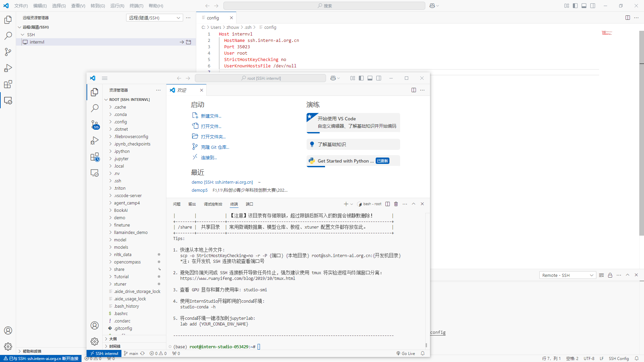
Task: Open Search in the back window activity bar
Action: [x=8, y=36]
